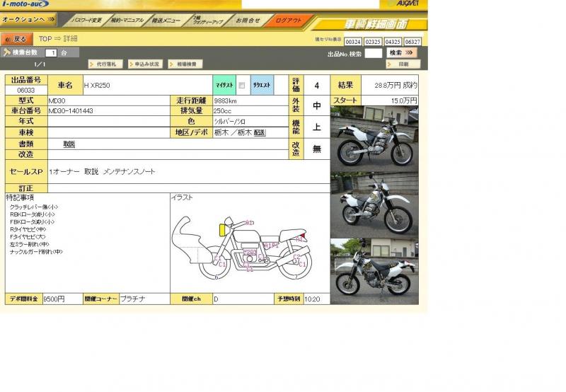The width and height of the screenshot is (566, 392).
Task: Open the bottom motorcycle rear-angle photo
Action: point(374,271)
